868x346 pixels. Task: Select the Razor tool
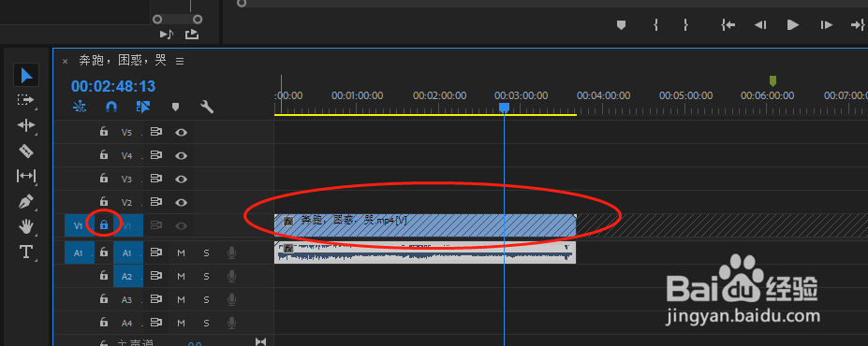[26, 151]
